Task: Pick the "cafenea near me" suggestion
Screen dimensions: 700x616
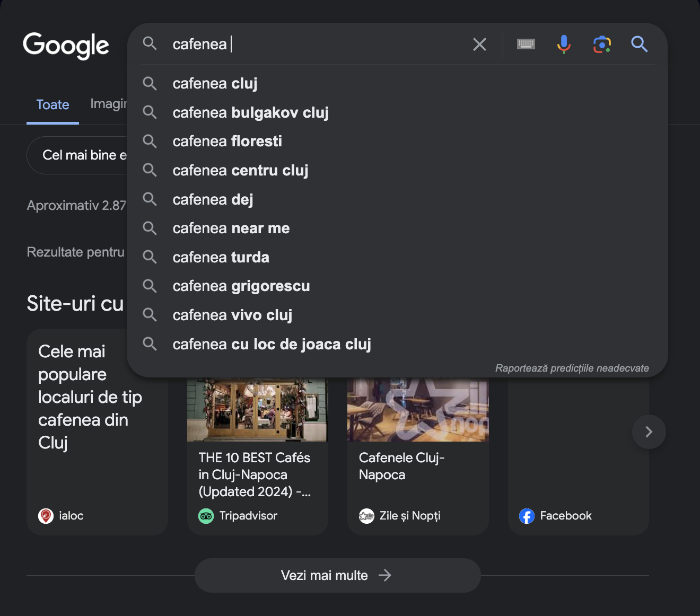Action: coord(231,228)
